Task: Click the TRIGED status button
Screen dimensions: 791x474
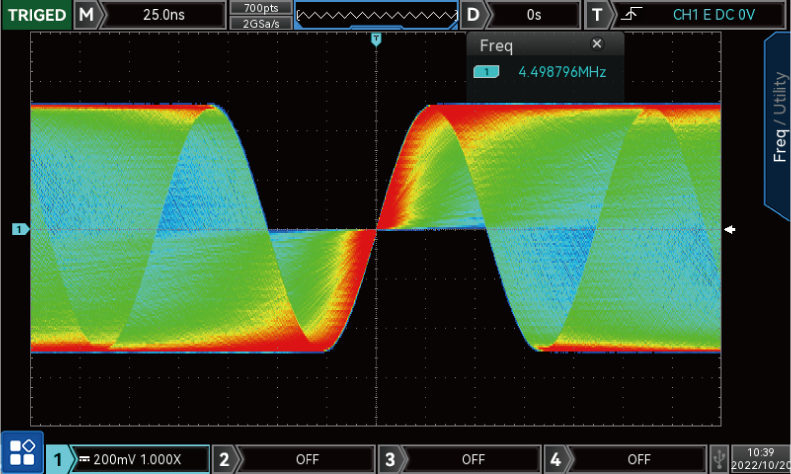Action: point(36,15)
